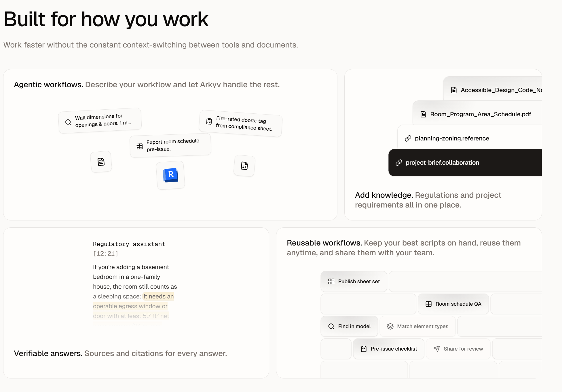Click the search magnifier icon beside Wall dimensions
Viewport: 562px width, 392px height.
68,122
